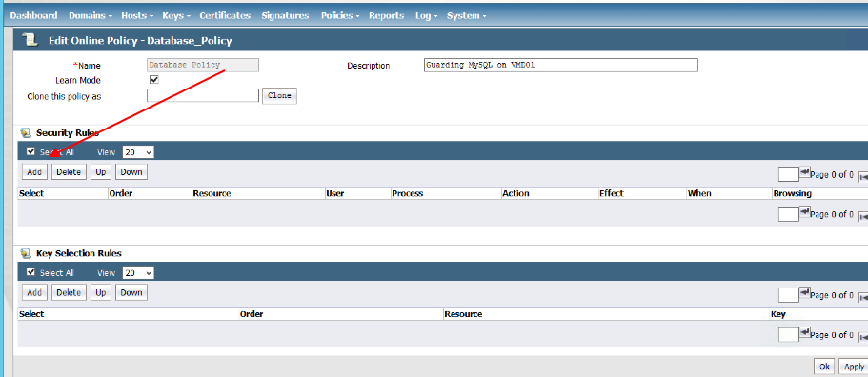
Task: Click go-to-page arrow icon below Security Rules table
Action: (805, 212)
